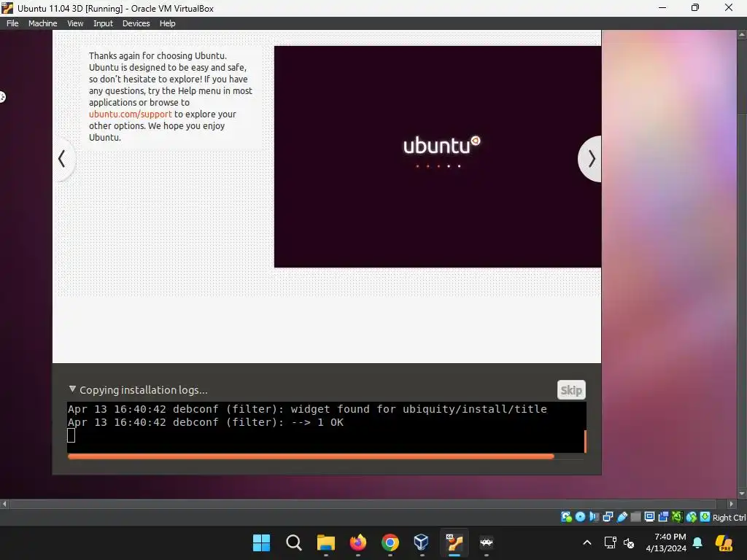
Task: Open VirtualBox Manager cube icon in taskbar
Action: (x=422, y=542)
